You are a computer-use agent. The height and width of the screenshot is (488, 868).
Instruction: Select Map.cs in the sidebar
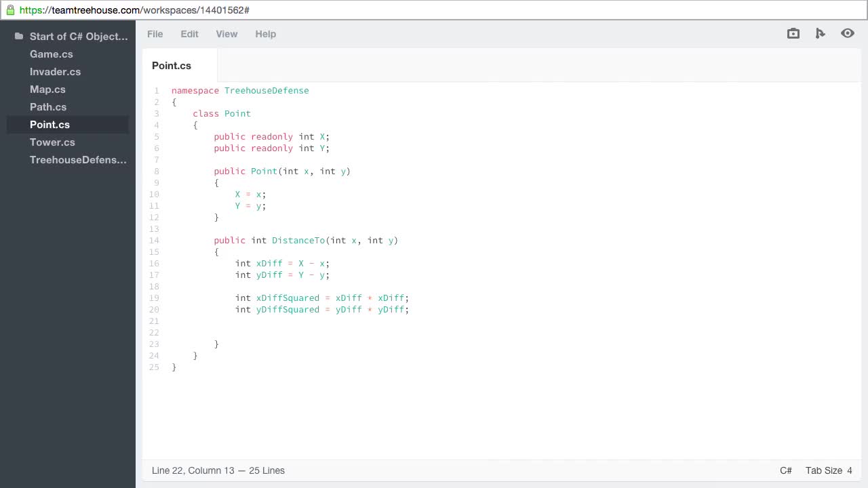click(47, 89)
